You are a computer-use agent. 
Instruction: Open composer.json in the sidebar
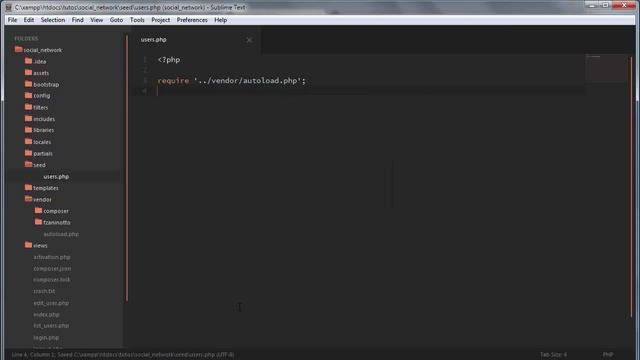pyautogui.click(x=52, y=269)
